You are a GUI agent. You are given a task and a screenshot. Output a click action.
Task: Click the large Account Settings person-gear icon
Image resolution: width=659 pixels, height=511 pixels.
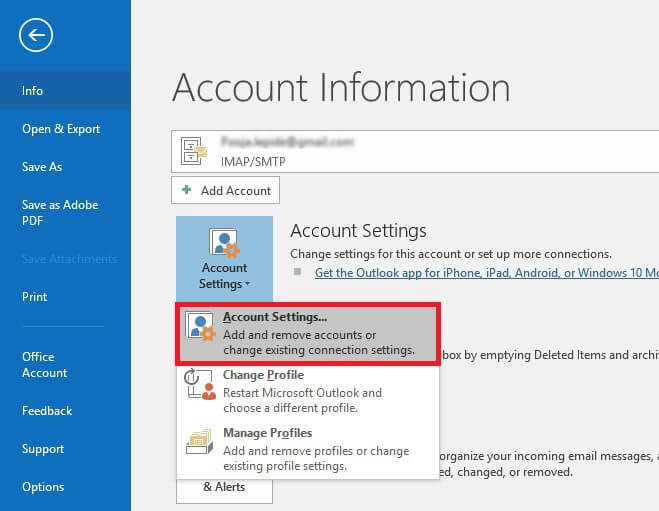(224, 243)
